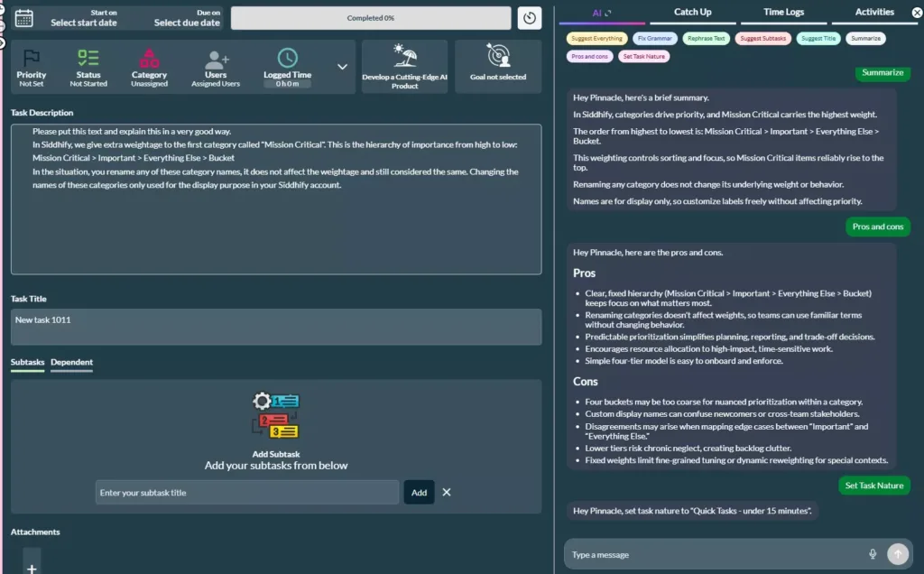The height and width of the screenshot is (574, 924).
Task: Click the 0 h 0 m logged time value
Action: (x=288, y=84)
